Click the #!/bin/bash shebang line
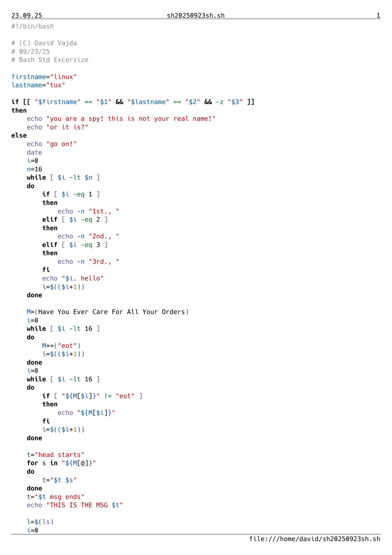The height and width of the screenshot is (555, 392). tap(33, 26)
